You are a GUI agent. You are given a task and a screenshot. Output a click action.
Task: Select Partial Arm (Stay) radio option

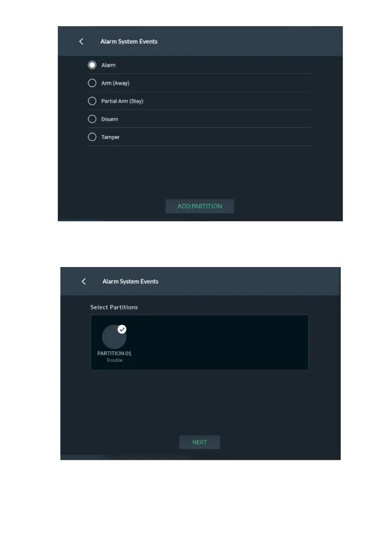point(92,101)
